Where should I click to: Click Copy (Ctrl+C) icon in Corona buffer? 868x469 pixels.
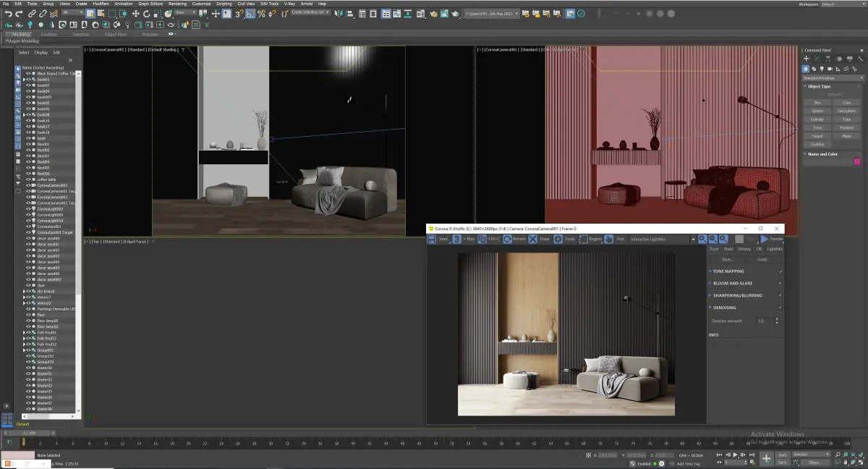(482, 239)
